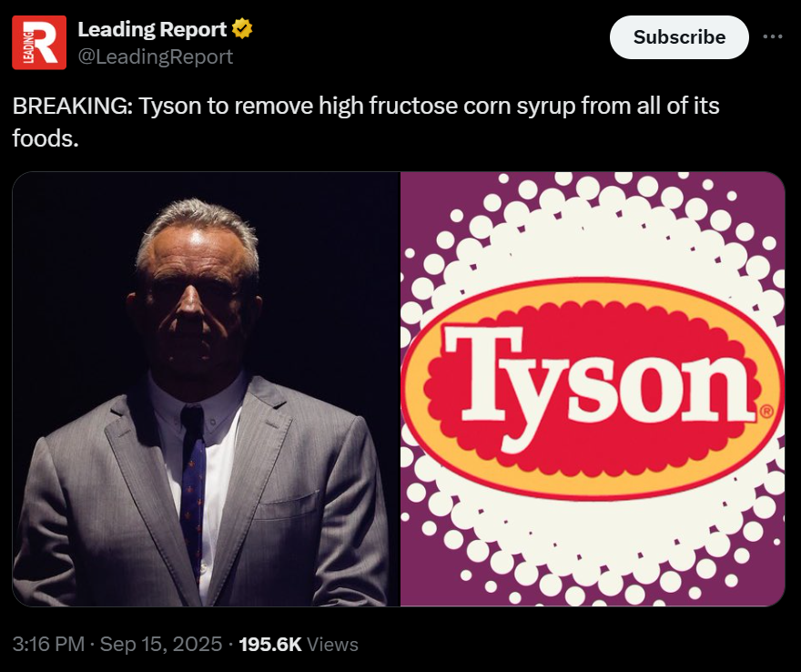Click the 3:16 PM timestamp link
Viewport: 801px width, 672px height.
(x=48, y=644)
